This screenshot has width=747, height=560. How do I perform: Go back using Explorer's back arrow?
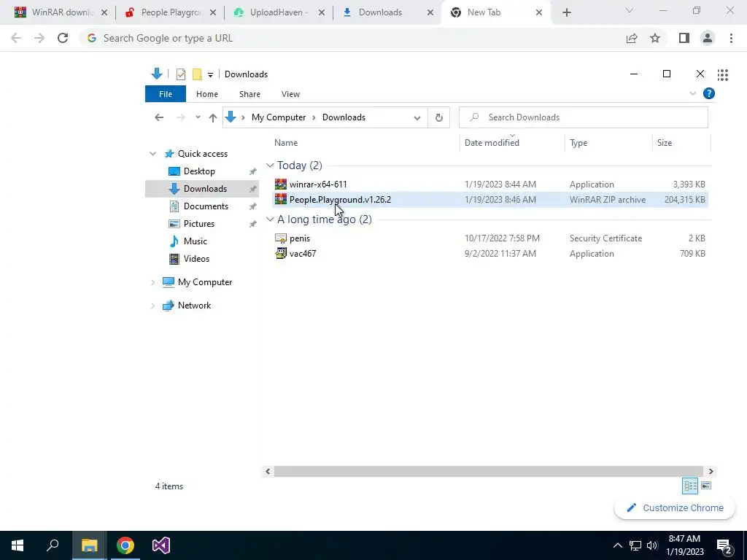pyautogui.click(x=159, y=117)
